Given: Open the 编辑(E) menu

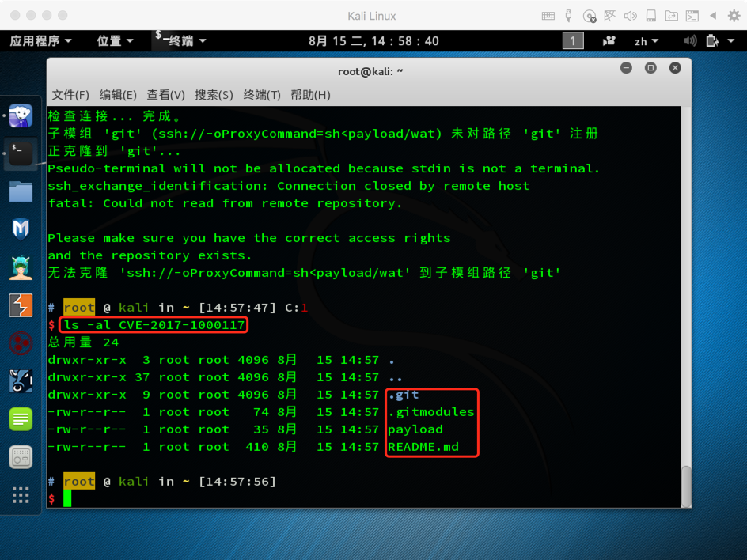Looking at the screenshot, I should tap(118, 95).
